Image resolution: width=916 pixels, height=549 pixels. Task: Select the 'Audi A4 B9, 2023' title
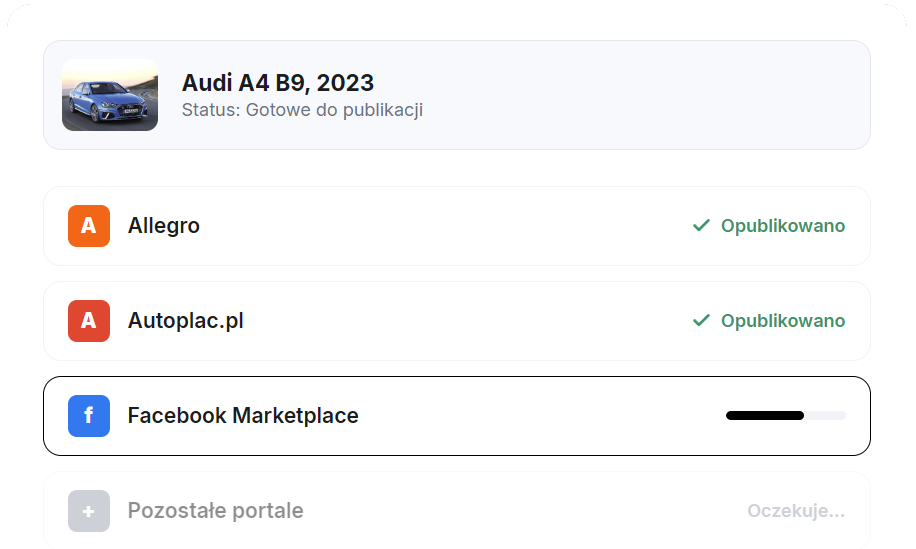[278, 83]
